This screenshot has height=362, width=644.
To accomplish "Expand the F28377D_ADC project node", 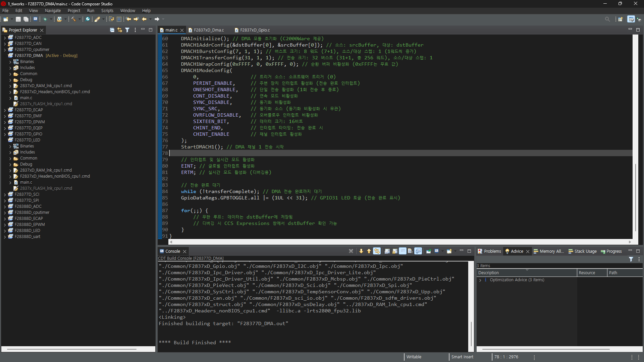I will click(5, 38).
